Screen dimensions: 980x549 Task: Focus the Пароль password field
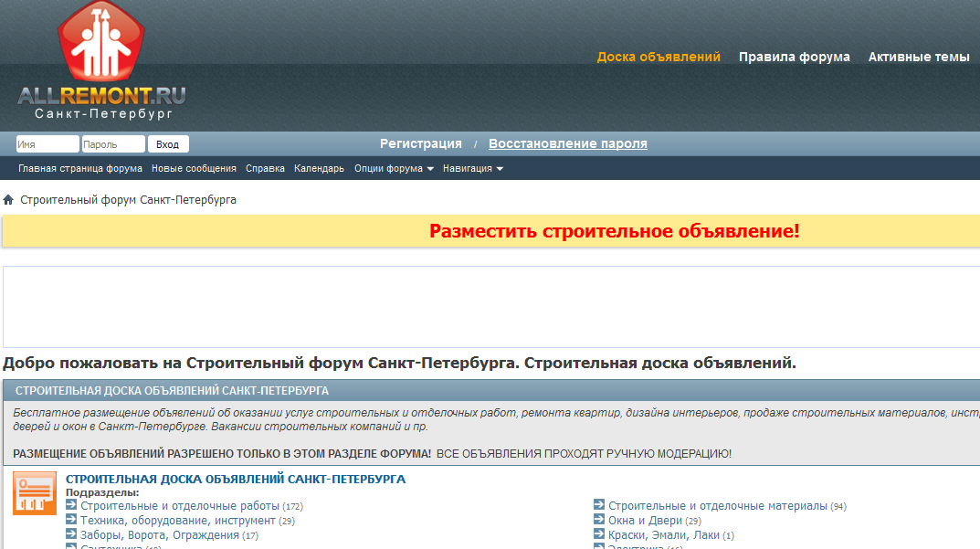click(x=113, y=144)
